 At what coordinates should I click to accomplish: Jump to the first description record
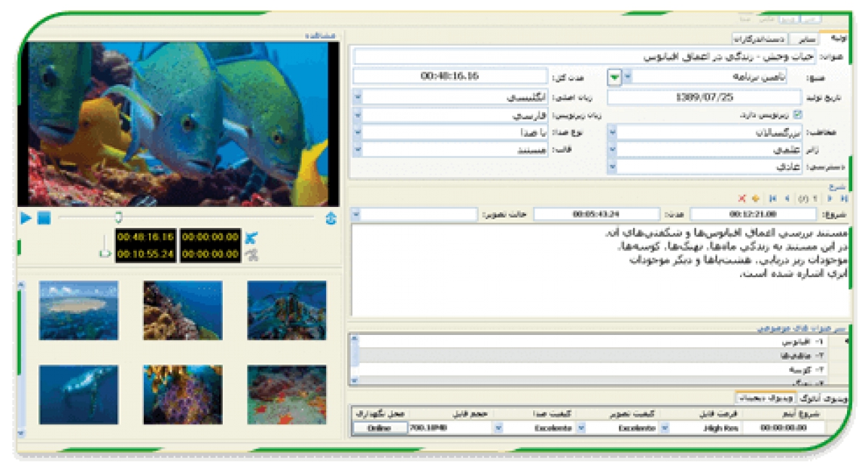(773, 197)
